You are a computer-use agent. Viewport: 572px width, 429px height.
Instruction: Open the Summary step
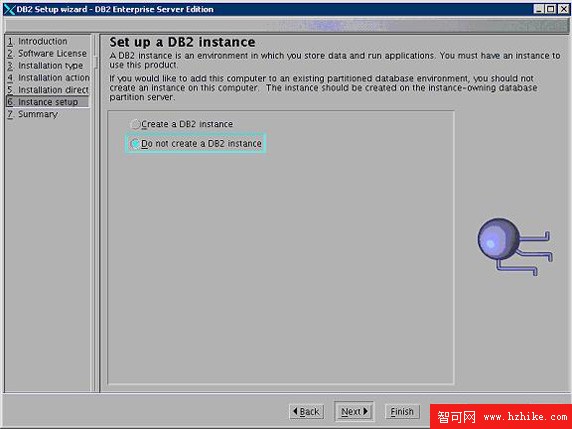(32, 114)
